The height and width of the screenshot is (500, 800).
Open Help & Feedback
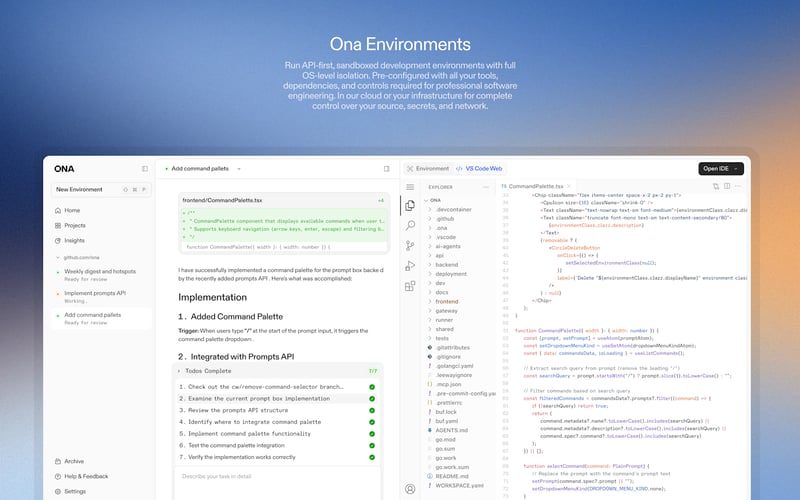pos(86,477)
